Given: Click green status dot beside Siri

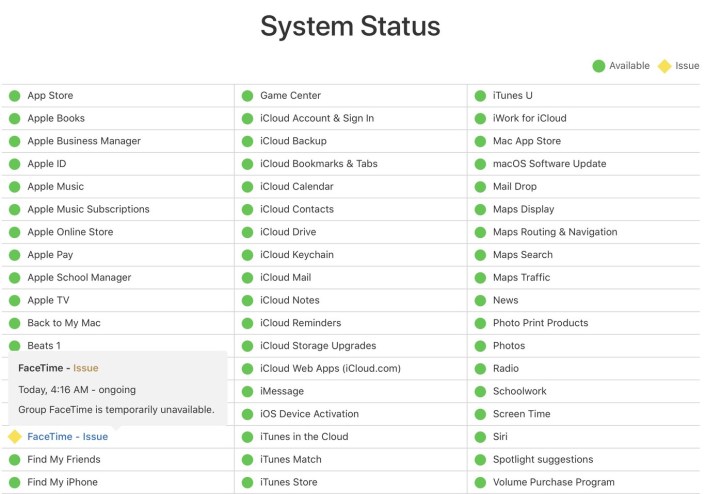Looking at the screenshot, I should pos(480,437).
